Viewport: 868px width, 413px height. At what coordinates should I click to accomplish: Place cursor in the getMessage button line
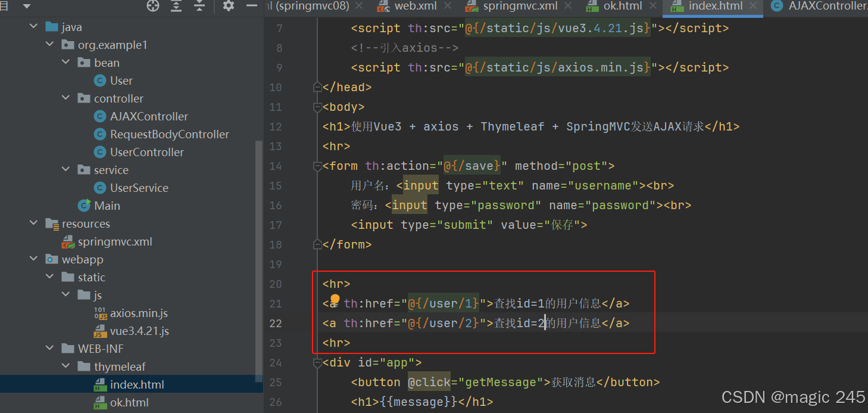(x=505, y=382)
